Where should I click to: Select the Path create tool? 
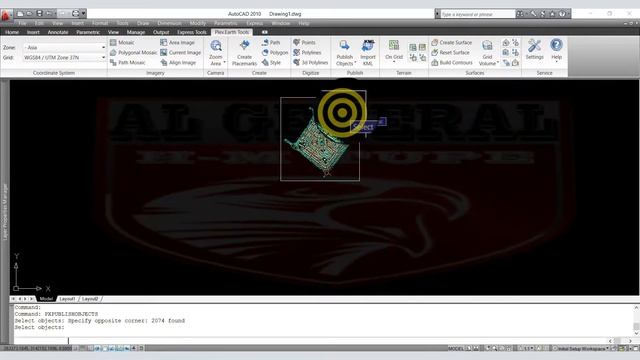coord(271,42)
